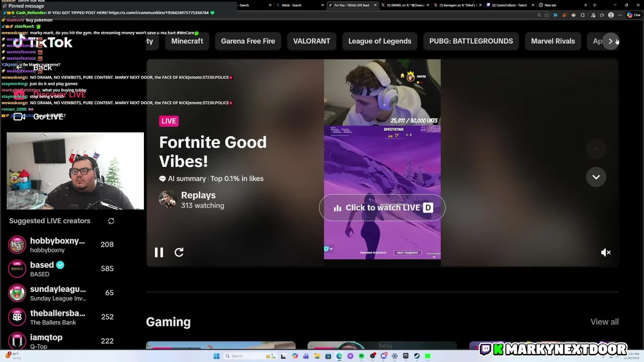Show more game categories with right arrow
This screenshot has height=362, width=644.
[610, 41]
